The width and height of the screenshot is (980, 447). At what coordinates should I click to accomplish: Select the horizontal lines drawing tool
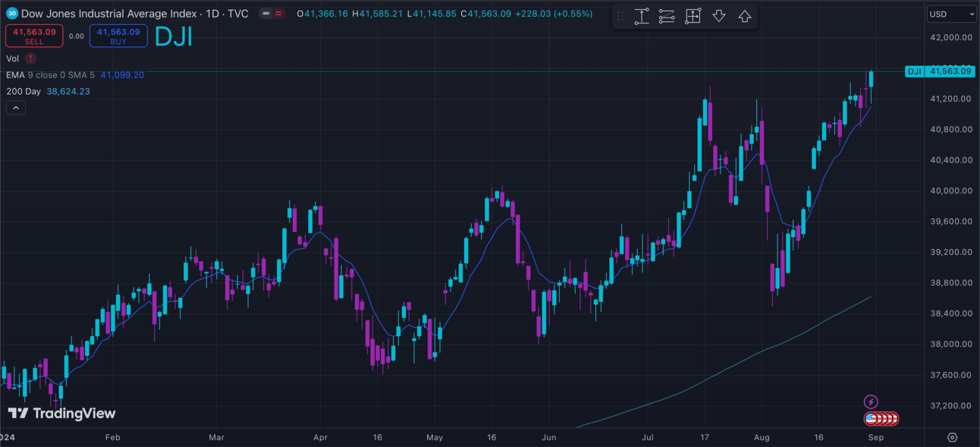[x=667, y=16]
